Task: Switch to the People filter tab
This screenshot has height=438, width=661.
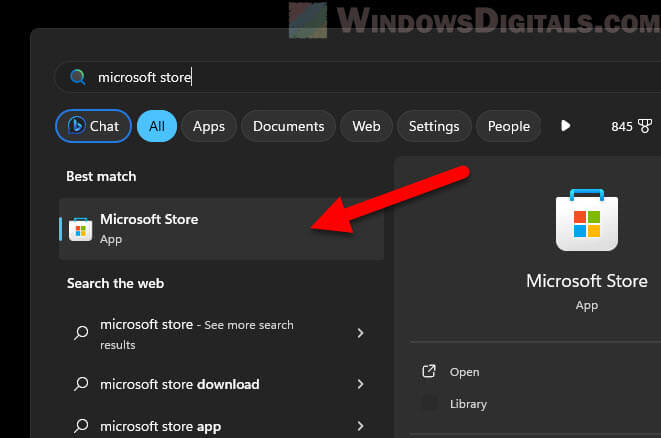Action: (x=508, y=126)
